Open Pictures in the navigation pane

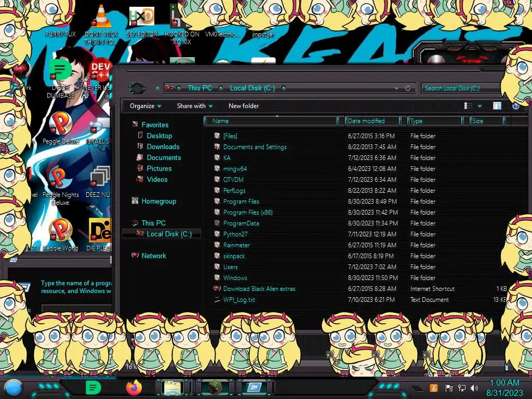click(x=159, y=168)
